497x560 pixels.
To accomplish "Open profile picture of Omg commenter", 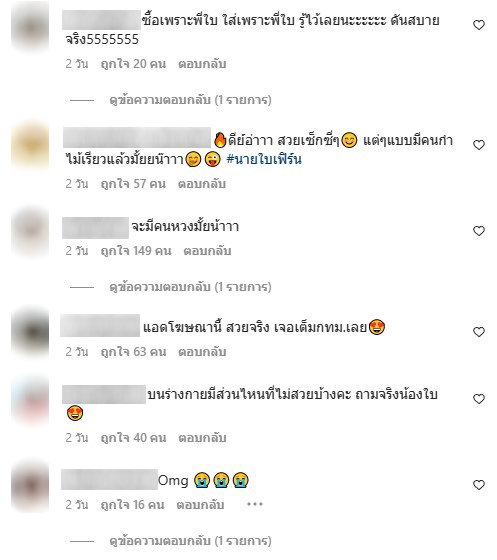I will point(30,487).
